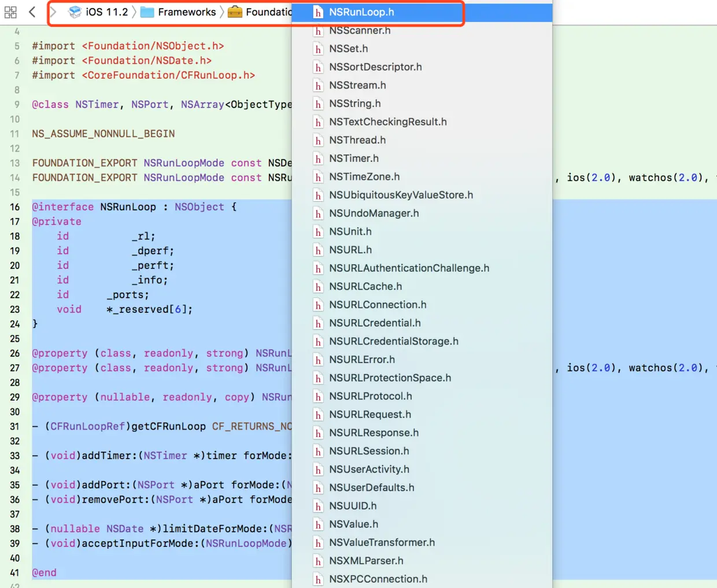Click the _ports ivar name
This screenshot has width=717, height=588.
[x=128, y=295]
